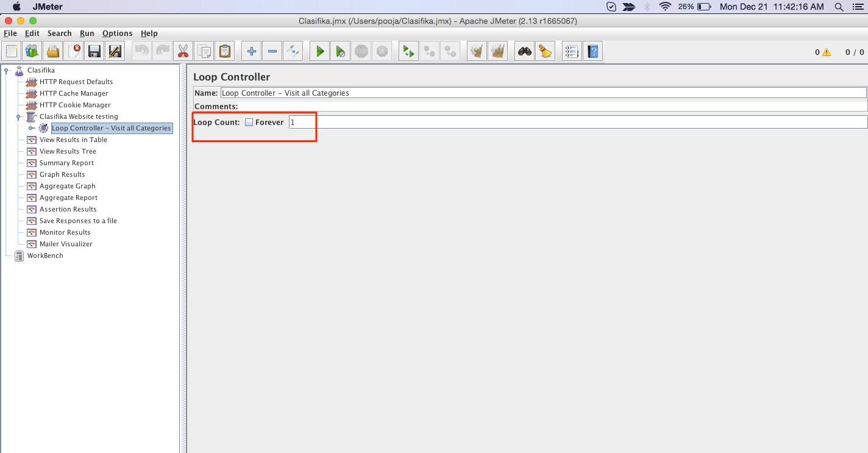This screenshot has width=868, height=453.
Task: Click the Name input field
Action: [543, 93]
